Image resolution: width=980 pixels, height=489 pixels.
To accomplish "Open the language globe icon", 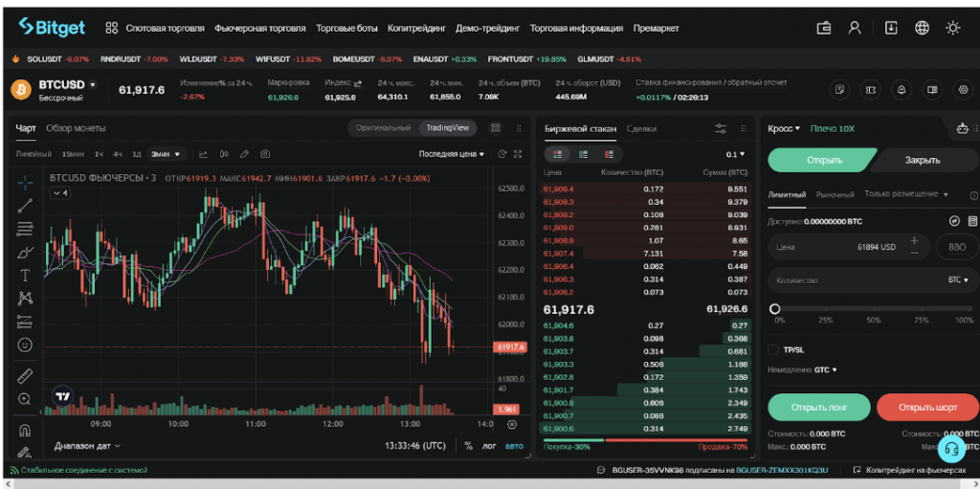I will [x=922, y=28].
